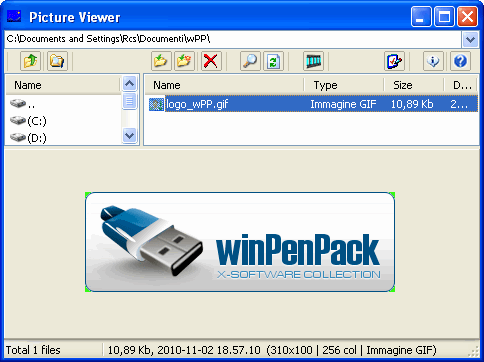Open the path history dropdown arrow
484x362 pixels.
click(470, 40)
